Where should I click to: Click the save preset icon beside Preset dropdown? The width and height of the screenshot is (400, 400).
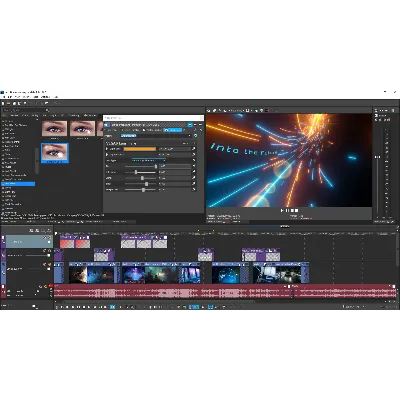[x=196, y=136]
